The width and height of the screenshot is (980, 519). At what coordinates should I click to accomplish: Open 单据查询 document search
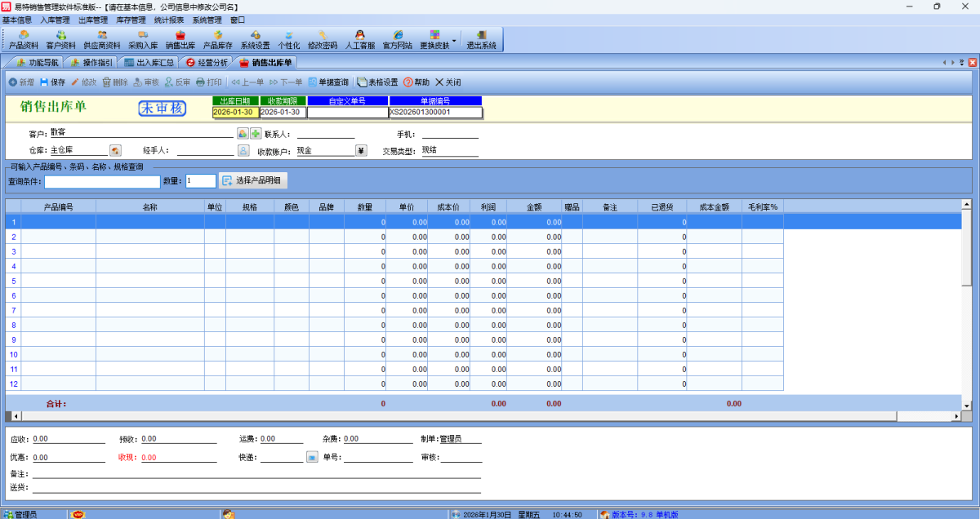click(x=327, y=82)
